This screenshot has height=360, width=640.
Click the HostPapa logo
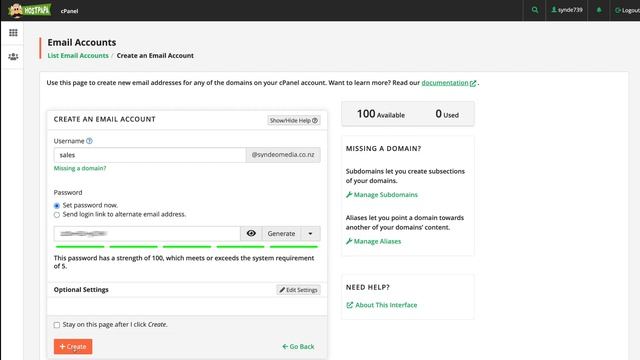coord(29,10)
